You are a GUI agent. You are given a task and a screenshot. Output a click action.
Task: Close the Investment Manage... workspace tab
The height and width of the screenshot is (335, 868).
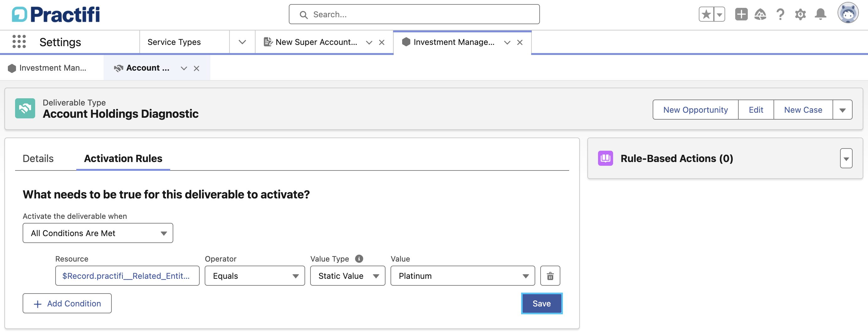pos(520,42)
